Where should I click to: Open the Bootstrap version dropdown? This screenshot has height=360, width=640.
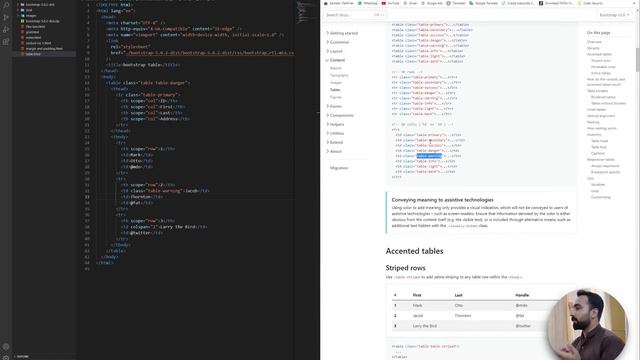[614, 15]
